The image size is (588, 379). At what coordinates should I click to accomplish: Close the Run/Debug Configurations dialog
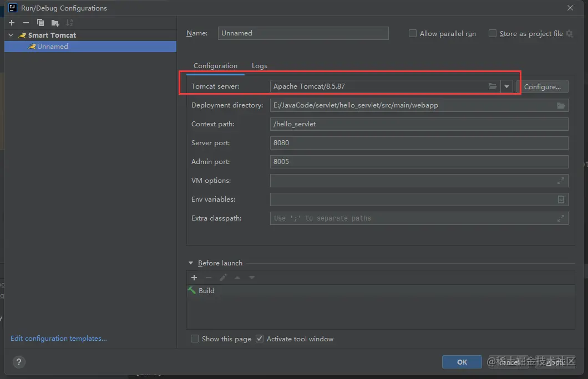click(x=570, y=8)
